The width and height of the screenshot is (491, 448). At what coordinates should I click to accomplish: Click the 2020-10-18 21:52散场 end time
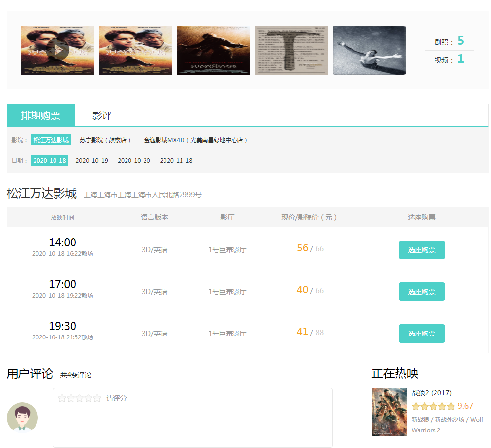click(x=63, y=337)
